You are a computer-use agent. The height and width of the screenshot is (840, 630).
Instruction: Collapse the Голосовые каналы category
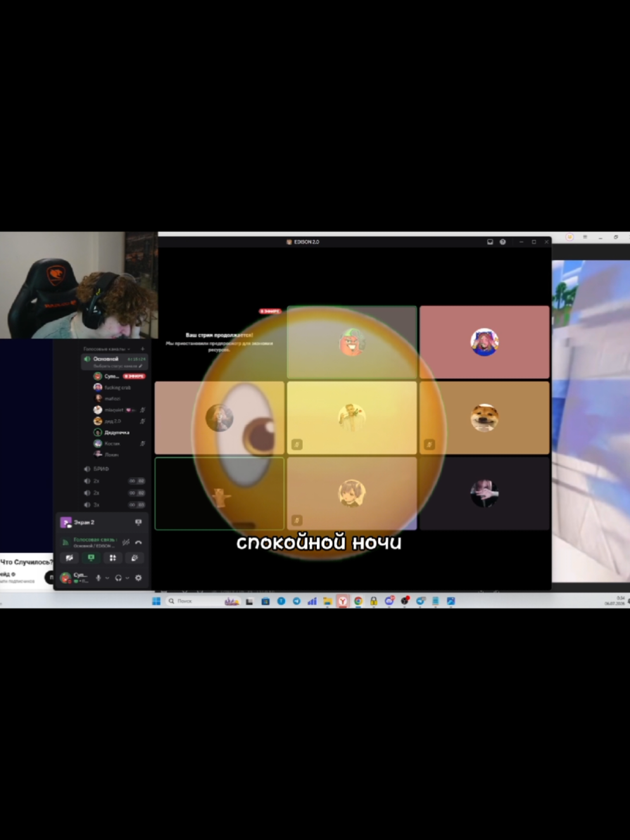[106, 349]
